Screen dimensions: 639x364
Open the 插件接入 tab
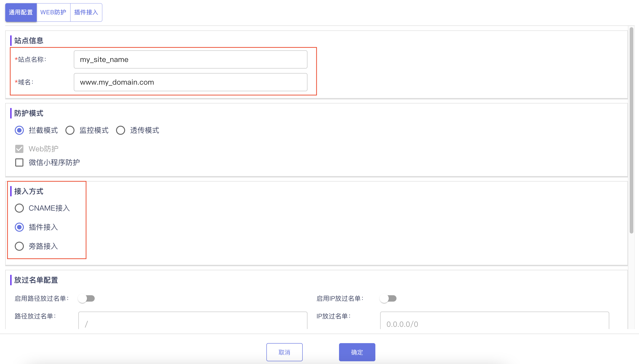(86, 12)
